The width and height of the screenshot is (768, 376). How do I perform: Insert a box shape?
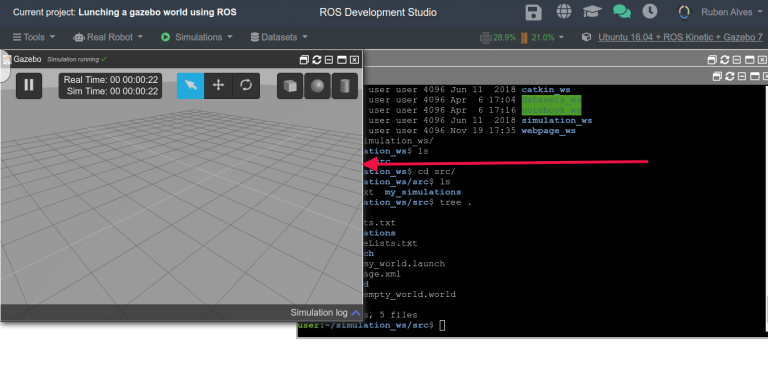(x=290, y=86)
